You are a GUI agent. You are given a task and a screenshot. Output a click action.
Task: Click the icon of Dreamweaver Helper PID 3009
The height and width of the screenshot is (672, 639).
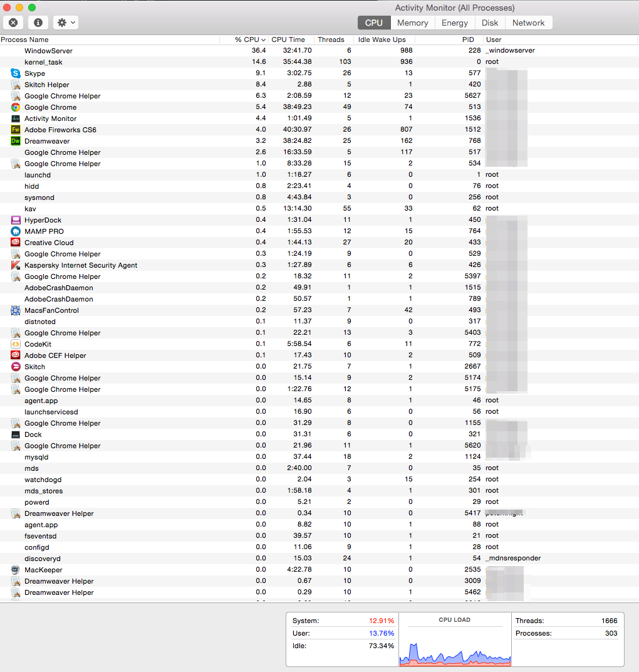[16, 580]
